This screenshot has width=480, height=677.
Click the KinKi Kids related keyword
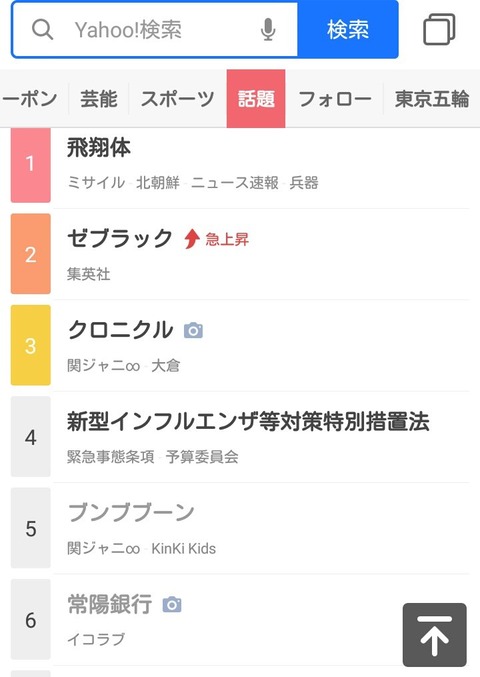[x=183, y=548]
